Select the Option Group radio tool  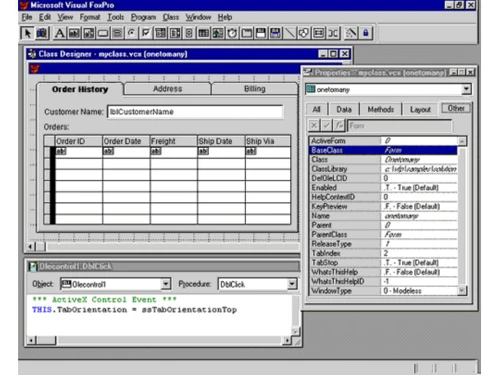pos(132,33)
